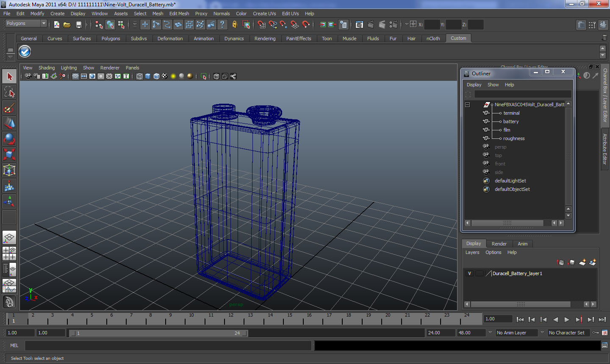Click the New Scene icon

(56, 25)
